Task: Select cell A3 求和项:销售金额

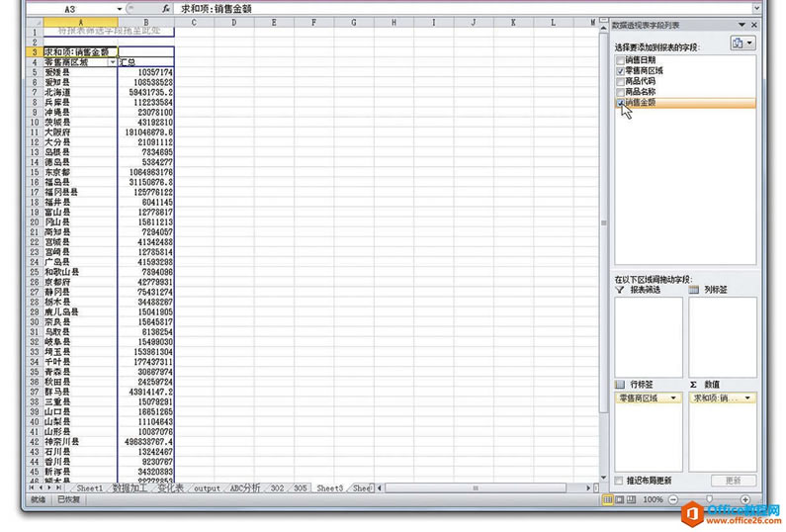Action: [80, 51]
